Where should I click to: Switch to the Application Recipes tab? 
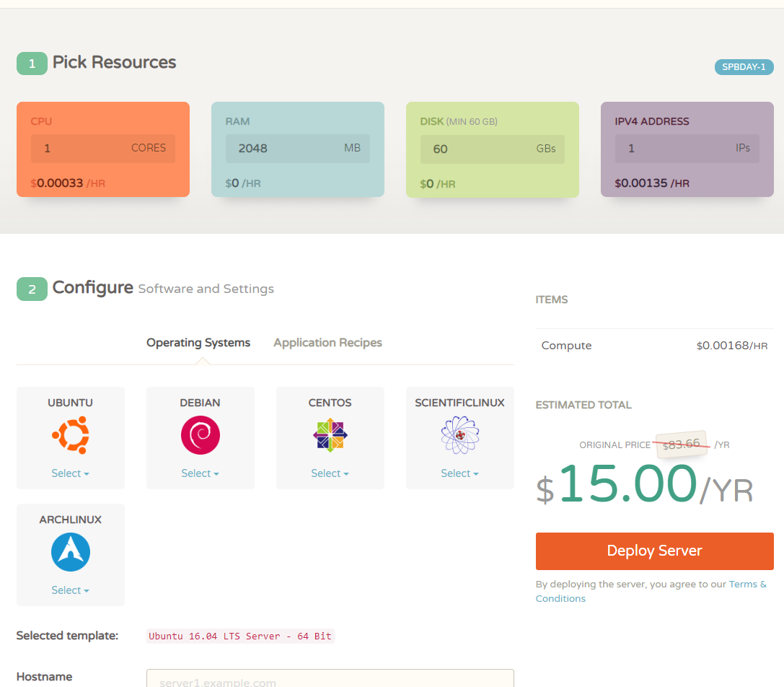click(327, 343)
